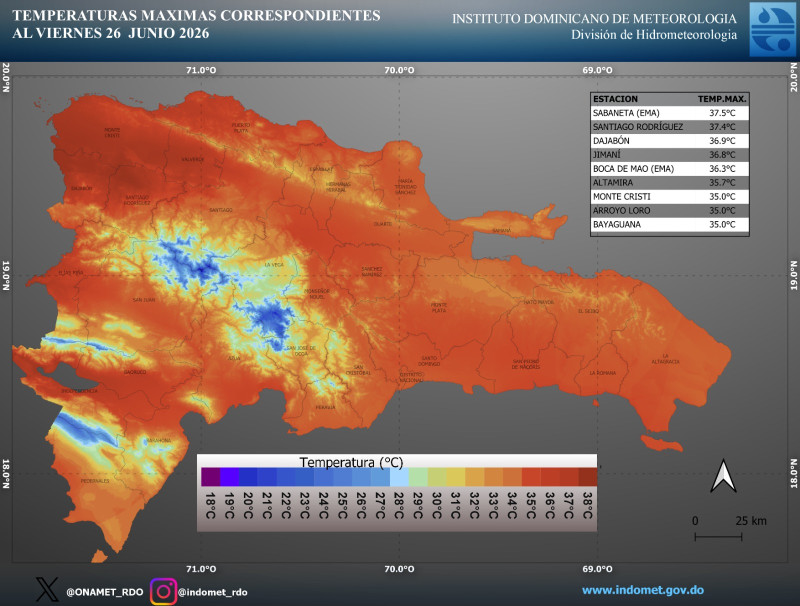Select the SABANETA (EMA) table row name
The height and width of the screenshot is (606, 800).
click(x=626, y=113)
